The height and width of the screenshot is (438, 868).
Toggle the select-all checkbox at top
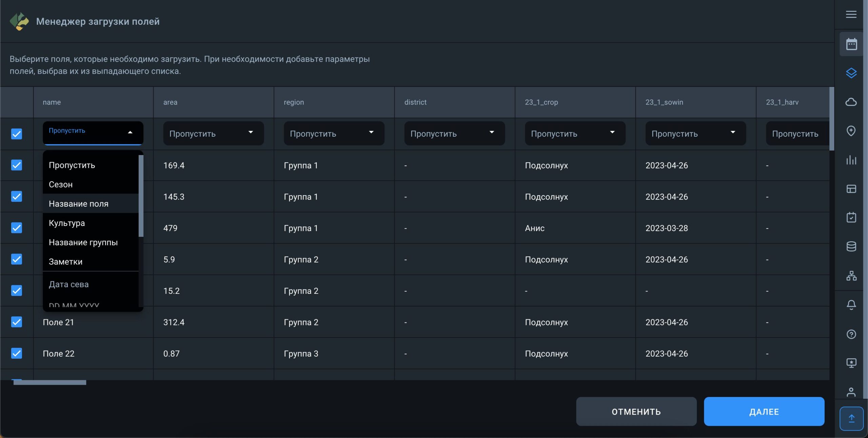pyautogui.click(x=16, y=134)
